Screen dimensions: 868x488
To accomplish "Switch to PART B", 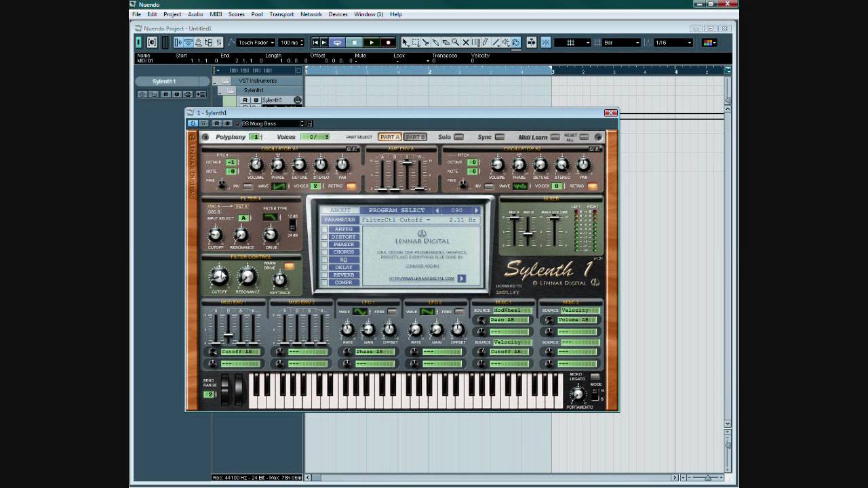I will 415,137.
